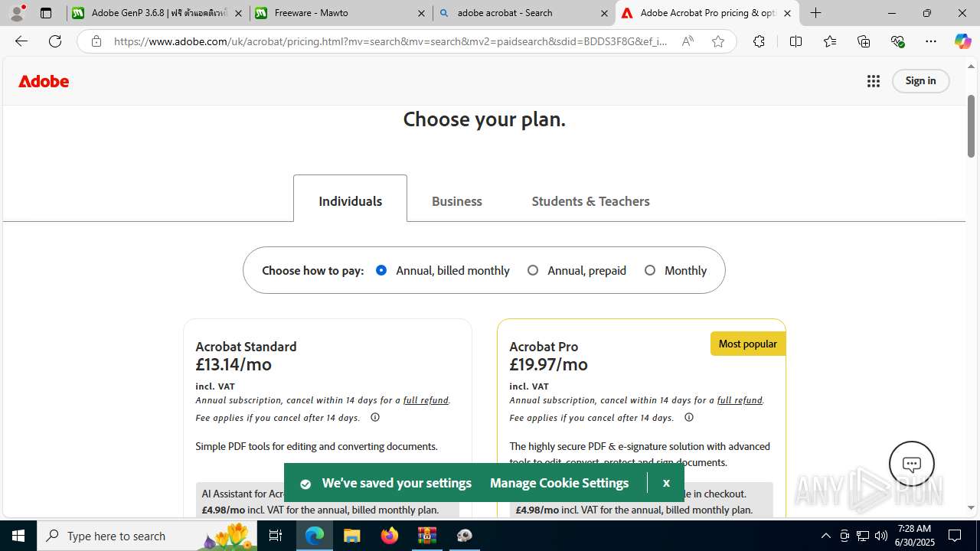980x551 pixels.
Task: Close the Adobe Acrobat Pro pricing tab
Action: click(787, 13)
